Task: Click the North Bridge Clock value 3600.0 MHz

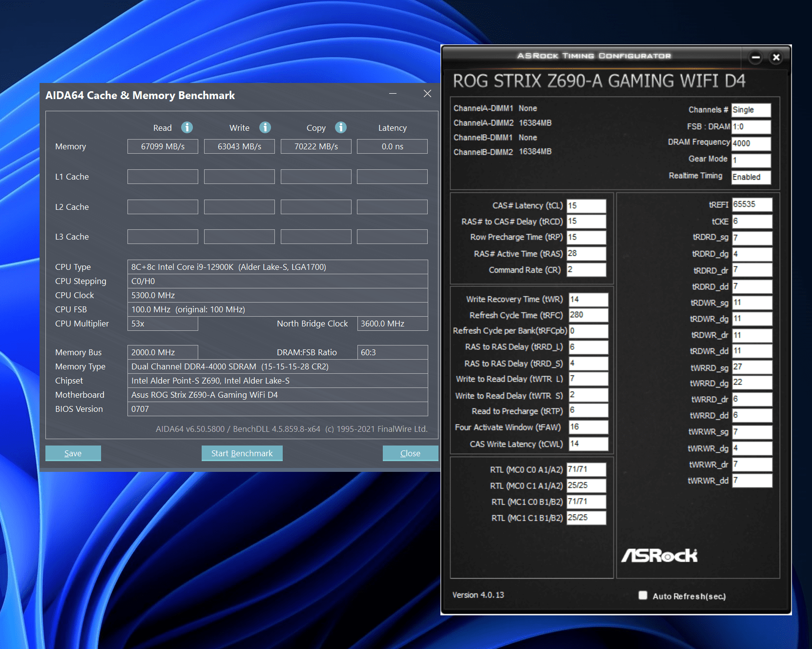Action: coord(392,324)
